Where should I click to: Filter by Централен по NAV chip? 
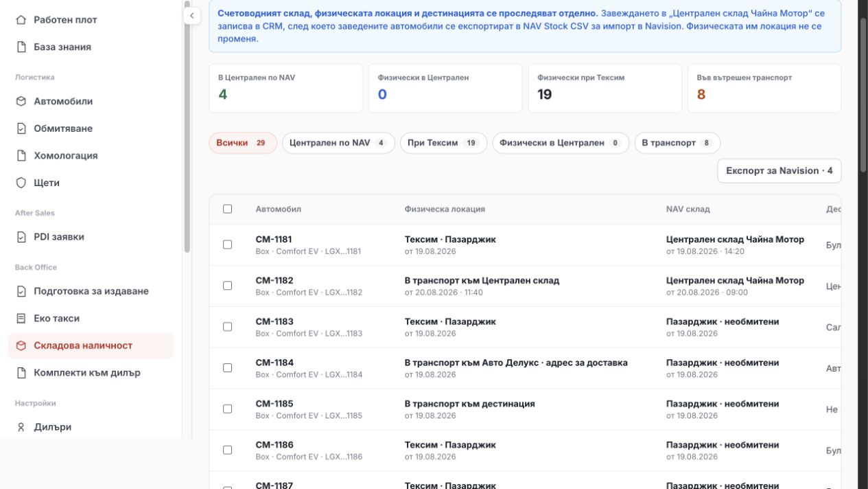[338, 143]
